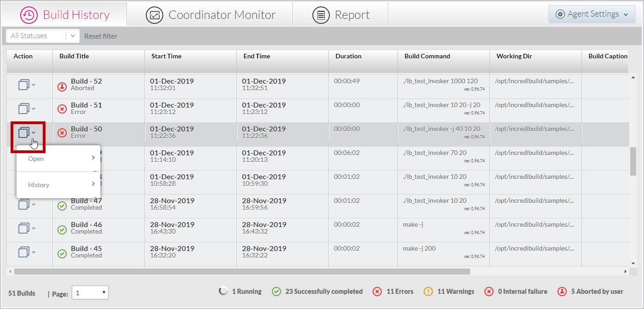Click the Report document icon
644x309 pixels.
[x=321, y=14]
